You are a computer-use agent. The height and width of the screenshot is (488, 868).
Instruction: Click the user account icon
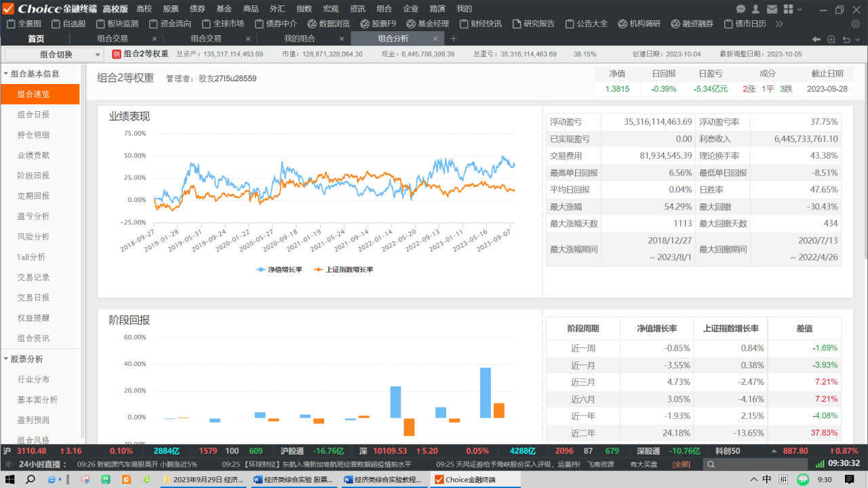756,9
